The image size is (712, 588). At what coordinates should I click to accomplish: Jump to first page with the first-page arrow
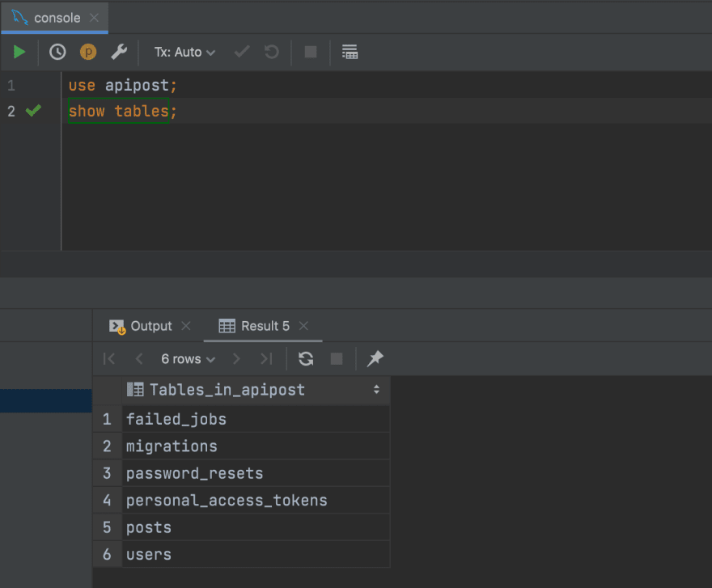(x=108, y=358)
